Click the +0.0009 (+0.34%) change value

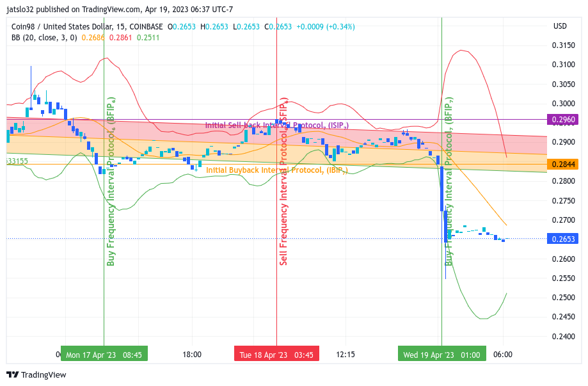tap(326, 27)
